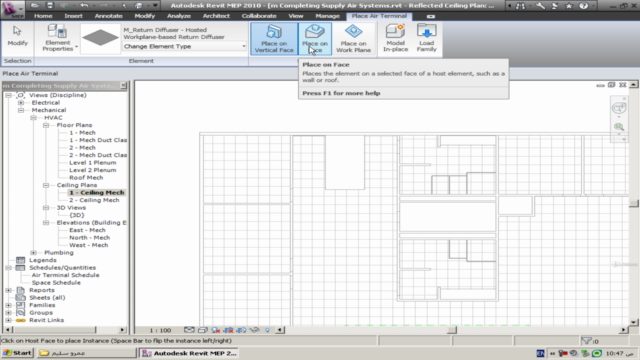Select Place on Work Plane
This screenshot has width=640, height=360.
pos(353,39)
